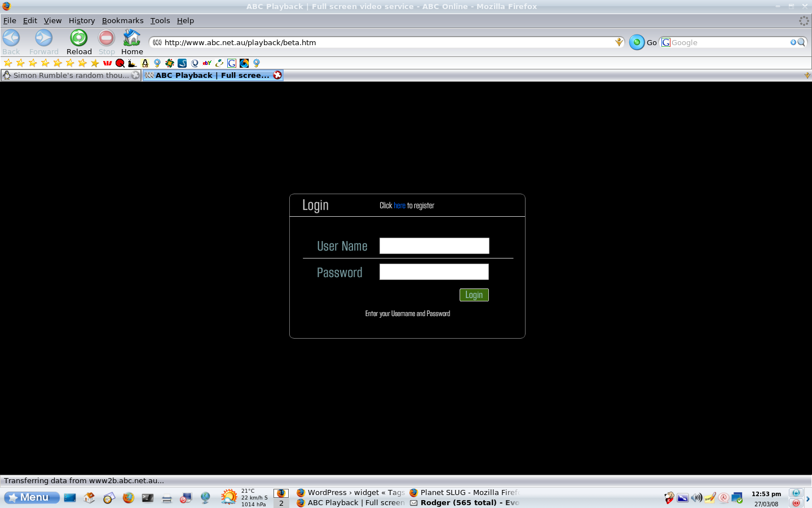The height and width of the screenshot is (508, 812).
Task: Click the green Go button
Action: point(637,42)
